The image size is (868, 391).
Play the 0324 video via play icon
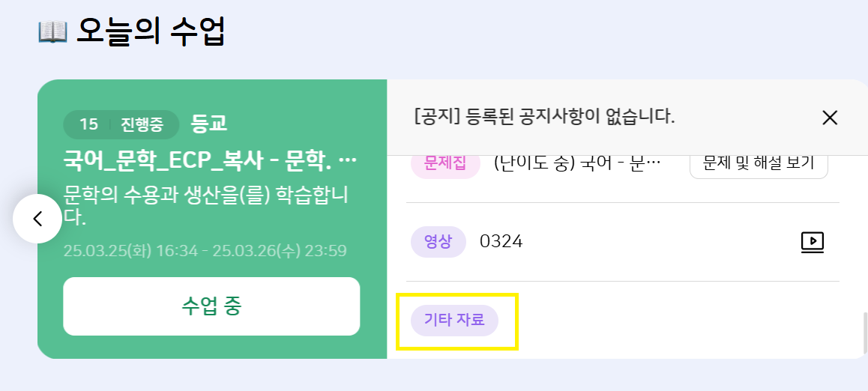tap(813, 241)
